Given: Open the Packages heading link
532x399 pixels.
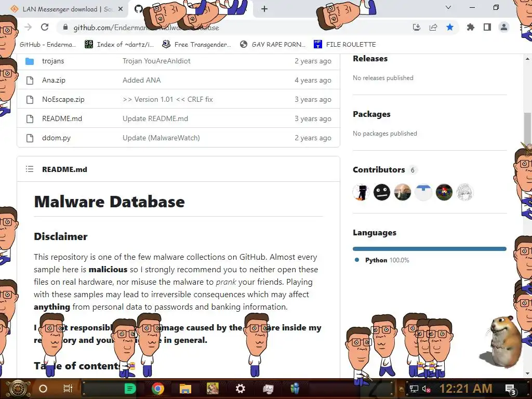Looking at the screenshot, I should pos(371,114).
